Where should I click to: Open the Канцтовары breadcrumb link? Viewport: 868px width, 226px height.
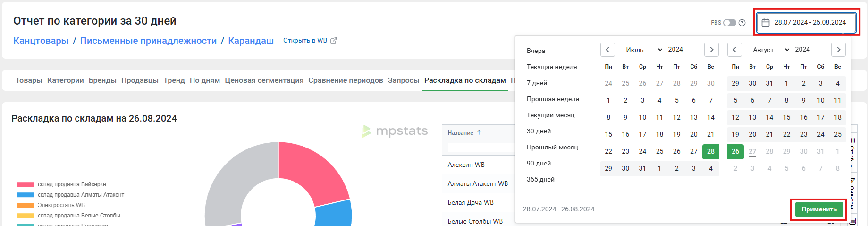41,41
